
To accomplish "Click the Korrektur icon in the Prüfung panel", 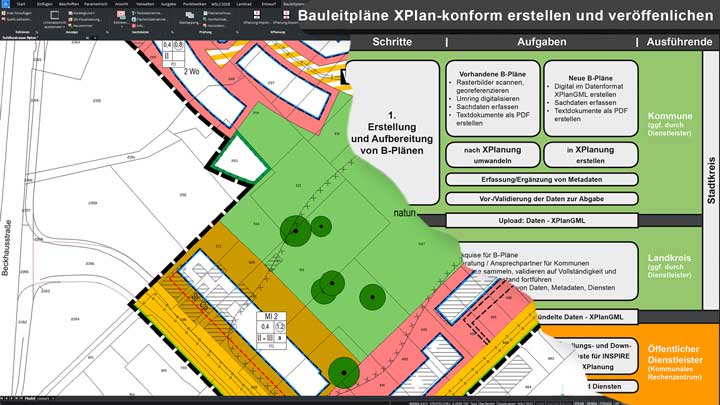I will point(205,25).
